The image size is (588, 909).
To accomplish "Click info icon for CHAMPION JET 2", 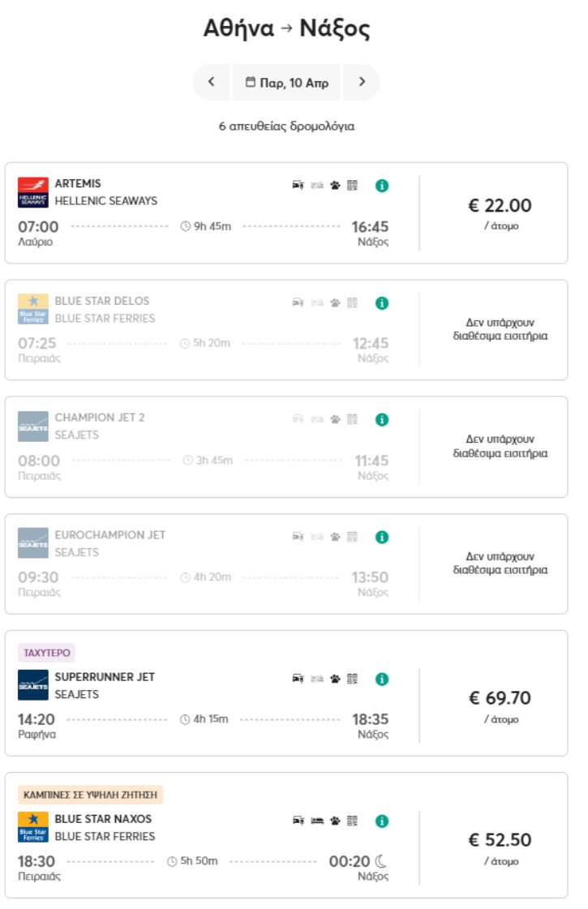I will [382, 420].
